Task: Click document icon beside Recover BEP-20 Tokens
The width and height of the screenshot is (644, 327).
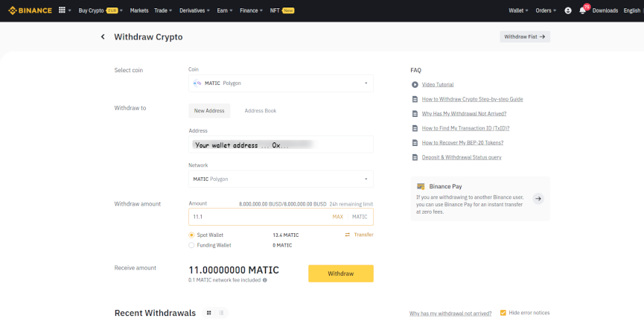Action: [415, 142]
